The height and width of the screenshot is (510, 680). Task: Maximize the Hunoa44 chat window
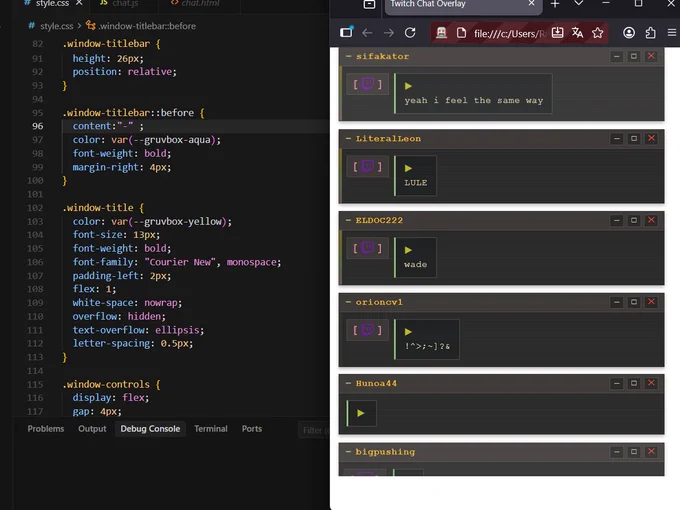click(634, 383)
